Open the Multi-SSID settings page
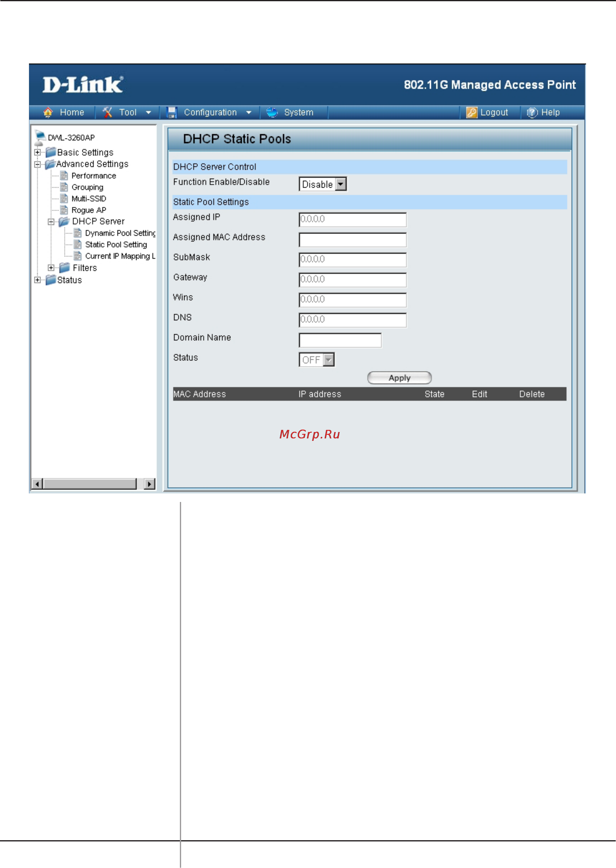 tap(89, 199)
